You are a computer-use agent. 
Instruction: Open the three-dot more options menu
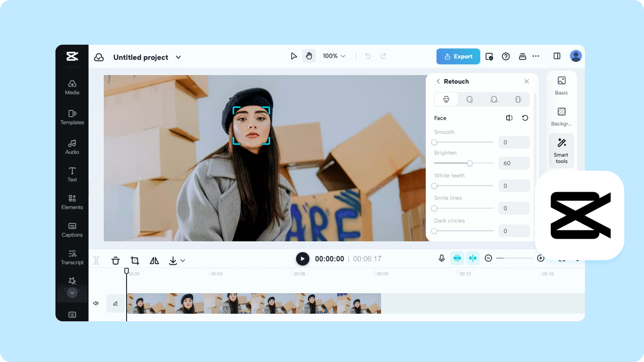[x=536, y=56]
